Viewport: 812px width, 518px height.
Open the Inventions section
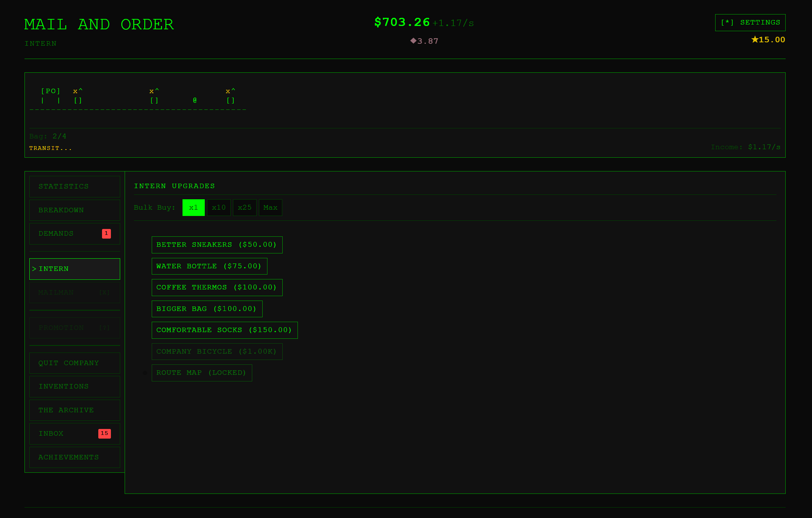tap(75, 387)
